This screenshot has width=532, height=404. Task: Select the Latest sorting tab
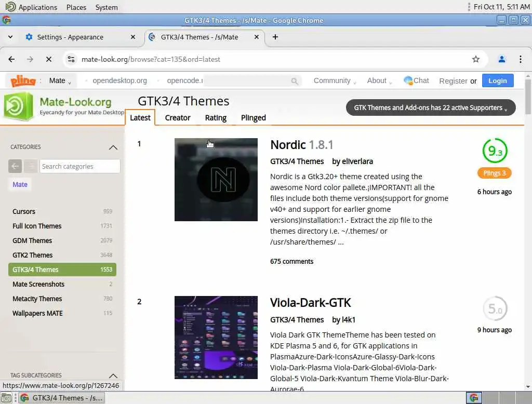point(140,118)
